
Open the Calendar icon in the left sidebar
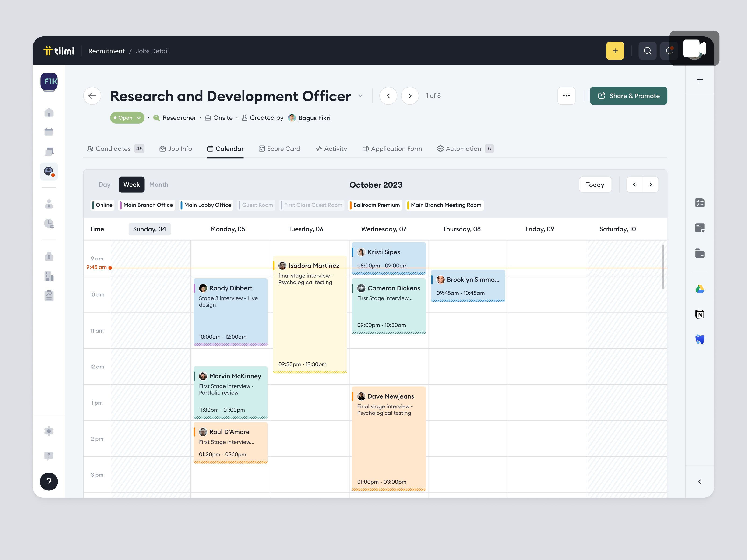[x=49, y=131]
